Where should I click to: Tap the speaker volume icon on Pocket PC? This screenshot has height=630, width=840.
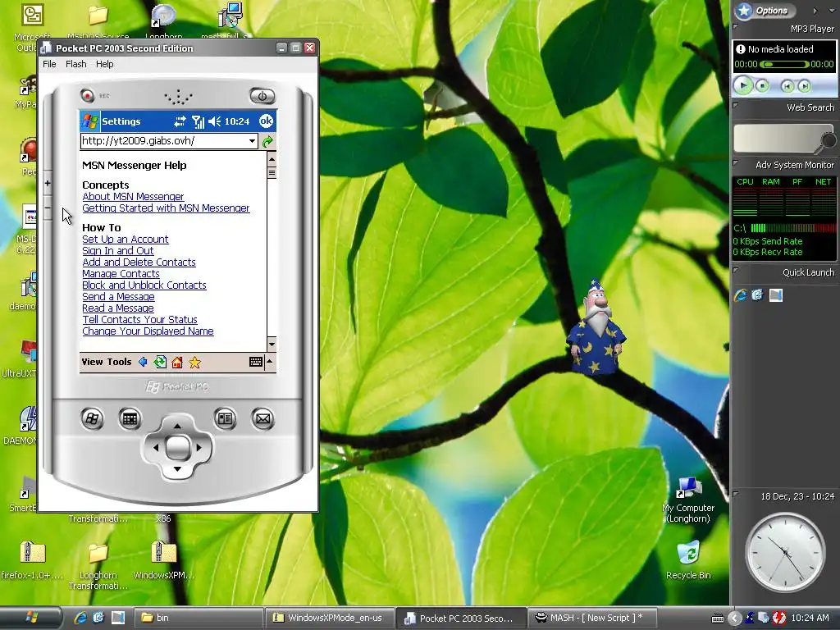coord(214,121)
